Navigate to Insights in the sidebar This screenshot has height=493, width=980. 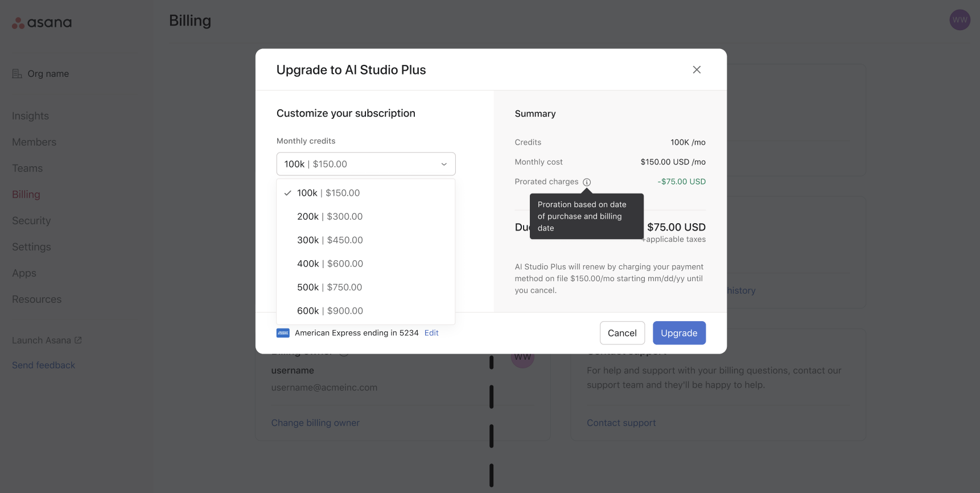pos(30,116)
